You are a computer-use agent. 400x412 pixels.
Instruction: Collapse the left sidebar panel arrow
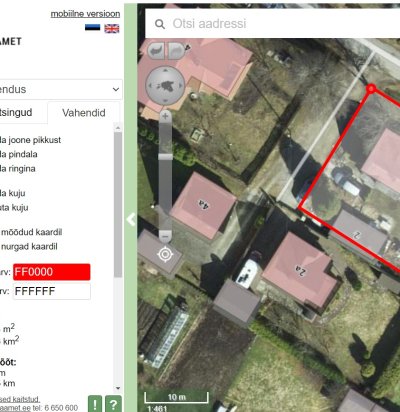pyautogui.click(x=131, y=219)
